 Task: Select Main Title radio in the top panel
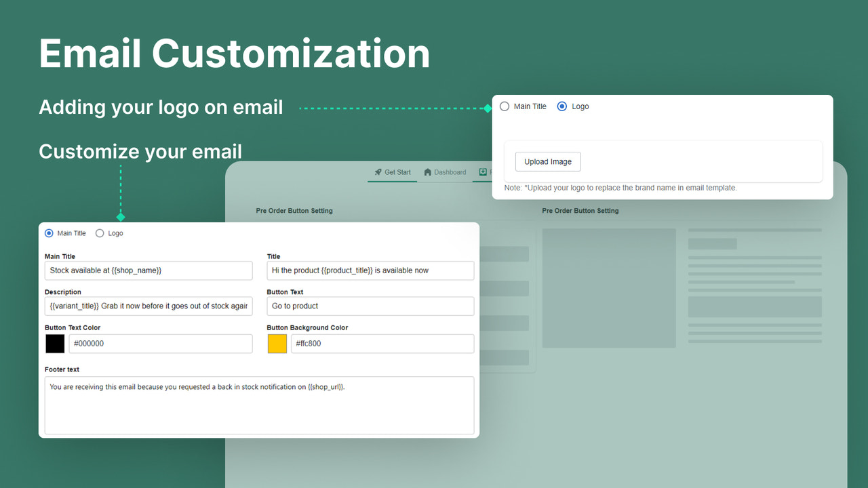coord(504,106)
